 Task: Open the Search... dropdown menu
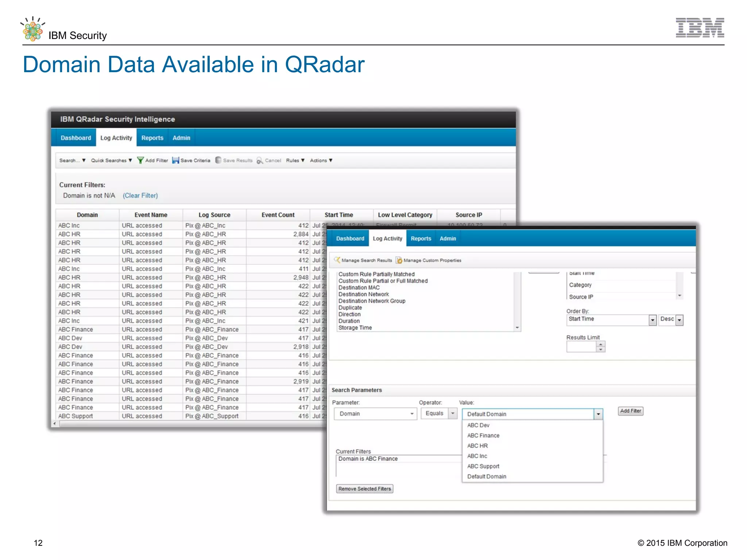coord(72,160)
